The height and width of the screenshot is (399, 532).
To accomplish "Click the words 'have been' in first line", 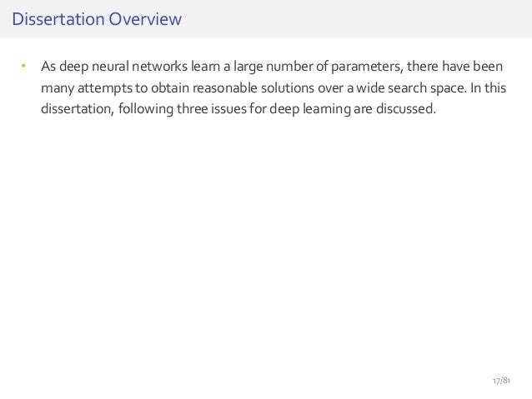I will click(472, 66).
